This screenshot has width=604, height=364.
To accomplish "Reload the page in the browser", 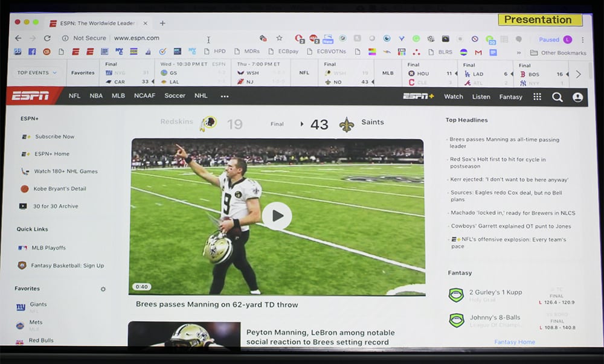I will click(47, 38).
